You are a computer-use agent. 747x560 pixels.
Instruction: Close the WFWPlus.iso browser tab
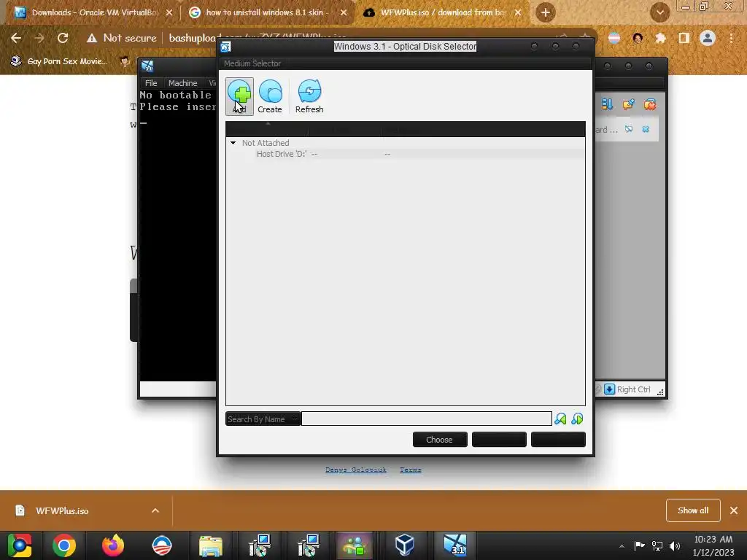click(518, 12)
